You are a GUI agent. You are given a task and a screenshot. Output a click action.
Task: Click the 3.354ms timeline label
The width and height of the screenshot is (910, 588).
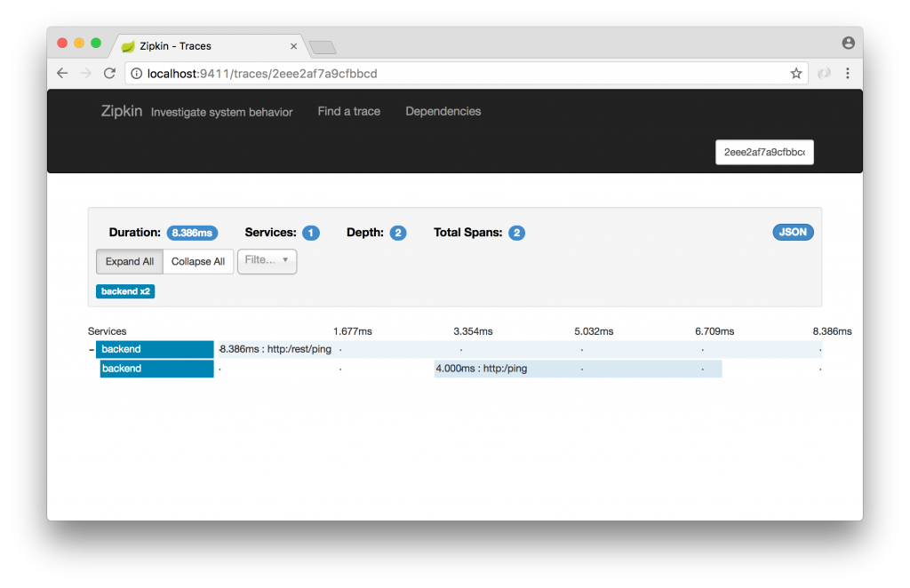pos(473,331)
